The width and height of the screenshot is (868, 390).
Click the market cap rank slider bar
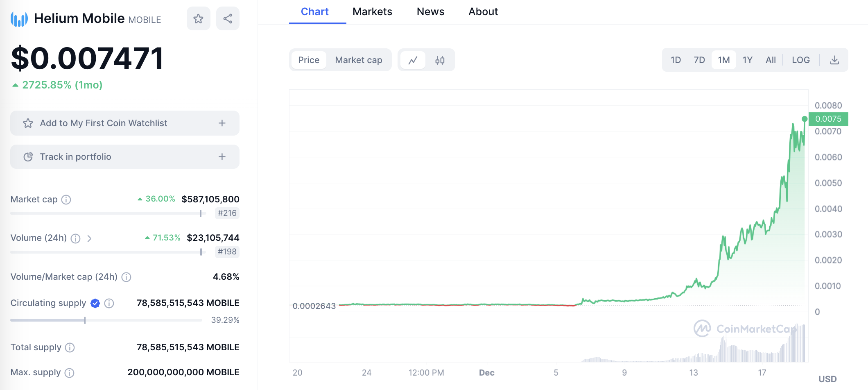click(x=108, y=213)
